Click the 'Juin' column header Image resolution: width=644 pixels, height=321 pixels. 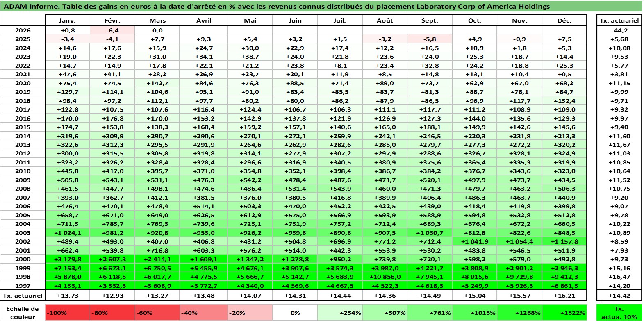(295, 20)
